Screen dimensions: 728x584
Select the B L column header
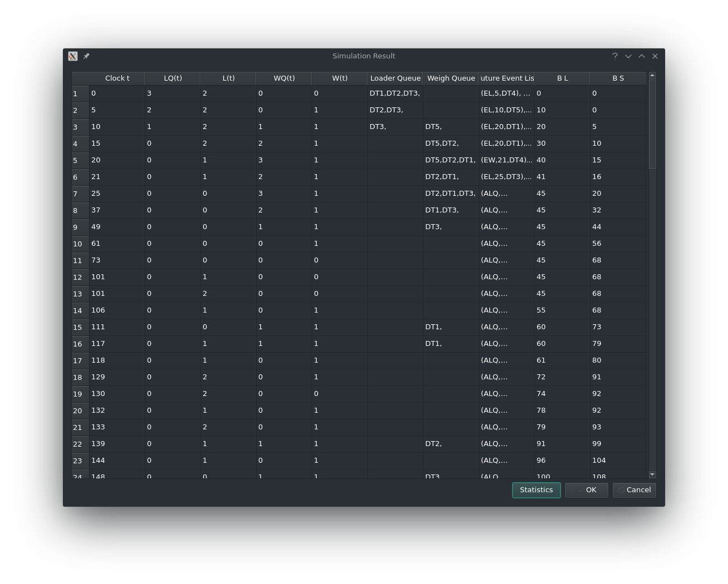tap(562, 78)
